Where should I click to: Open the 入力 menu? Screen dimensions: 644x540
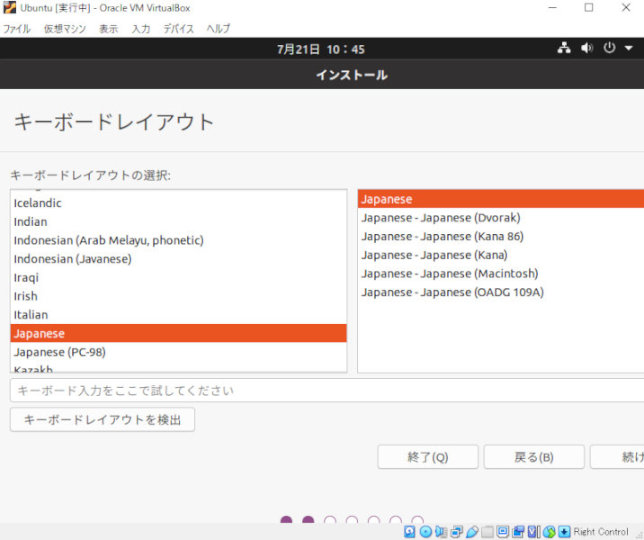click(141, 29)
